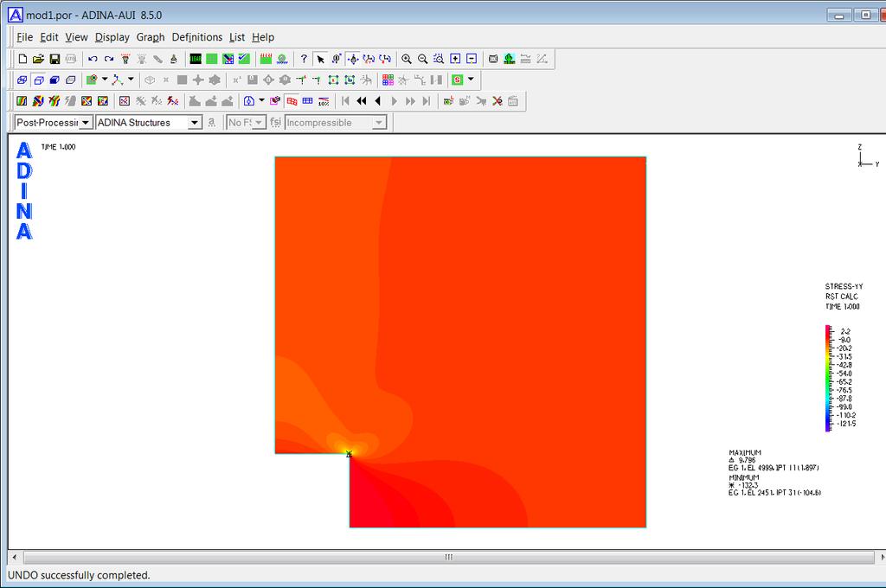
Task: Click the STRESS-YY legend title
Action: coord(844,286)
